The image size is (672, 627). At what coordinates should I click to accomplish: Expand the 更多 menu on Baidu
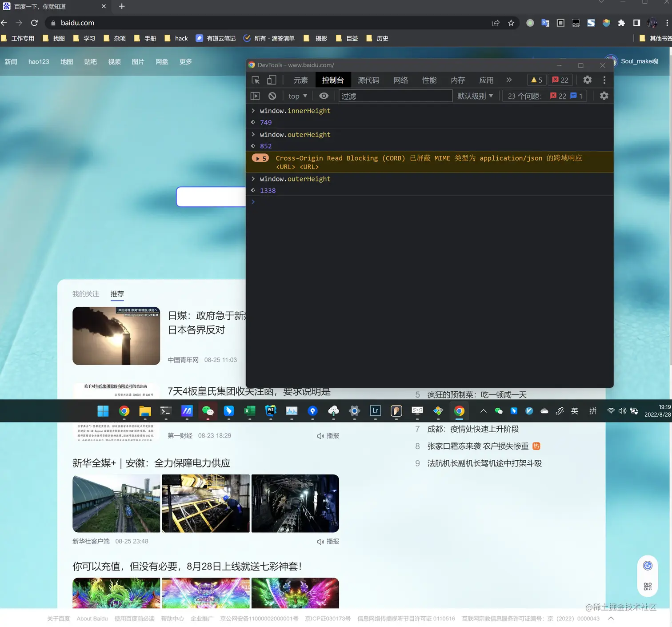(x=186, y=62)
